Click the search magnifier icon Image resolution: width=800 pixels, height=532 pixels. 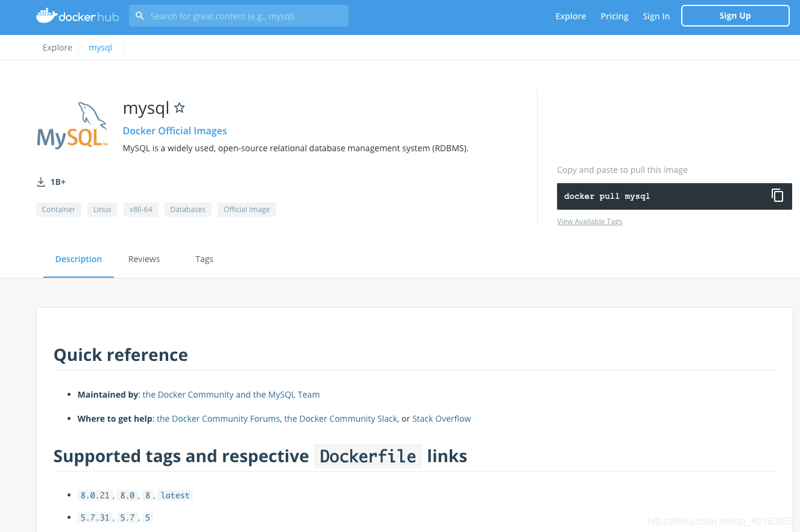(x=140, y=16)
